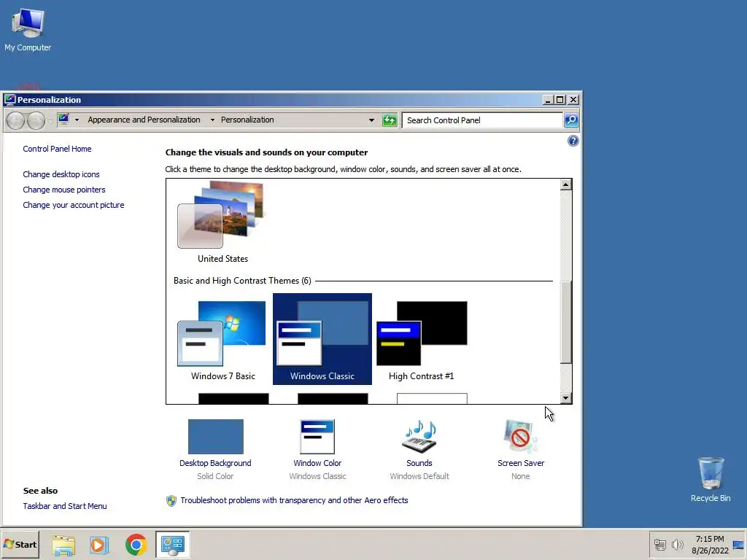Click the Personalization title bar icon

(x=9, y=99)
